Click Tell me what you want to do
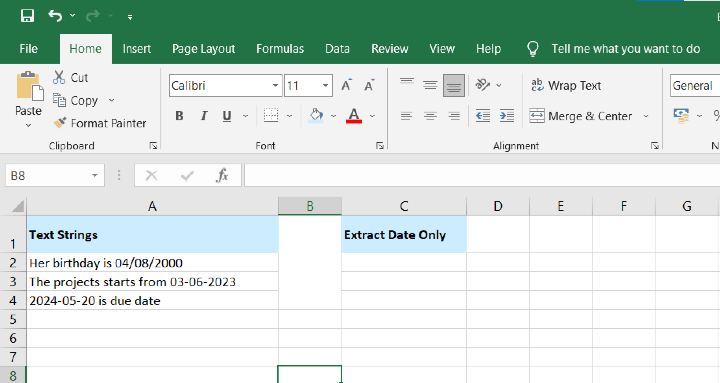720x383 pixels. 625,49
